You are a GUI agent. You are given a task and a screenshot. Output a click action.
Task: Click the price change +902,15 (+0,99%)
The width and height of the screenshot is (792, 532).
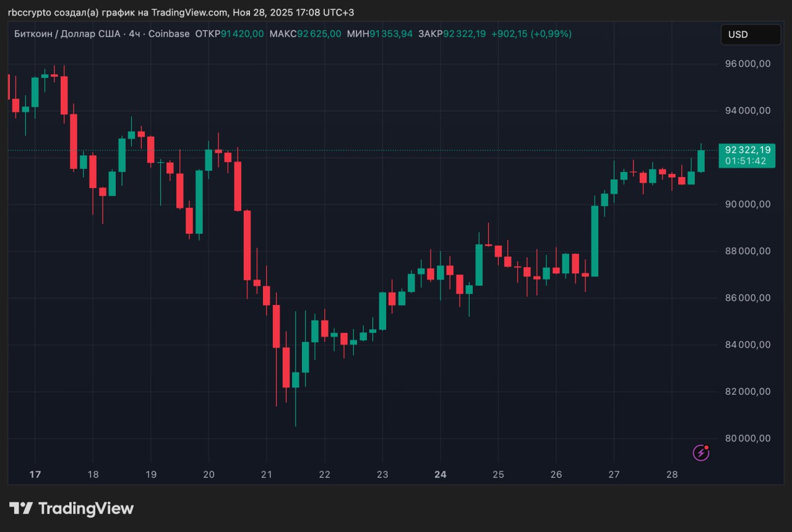click(x=531, y=34)
